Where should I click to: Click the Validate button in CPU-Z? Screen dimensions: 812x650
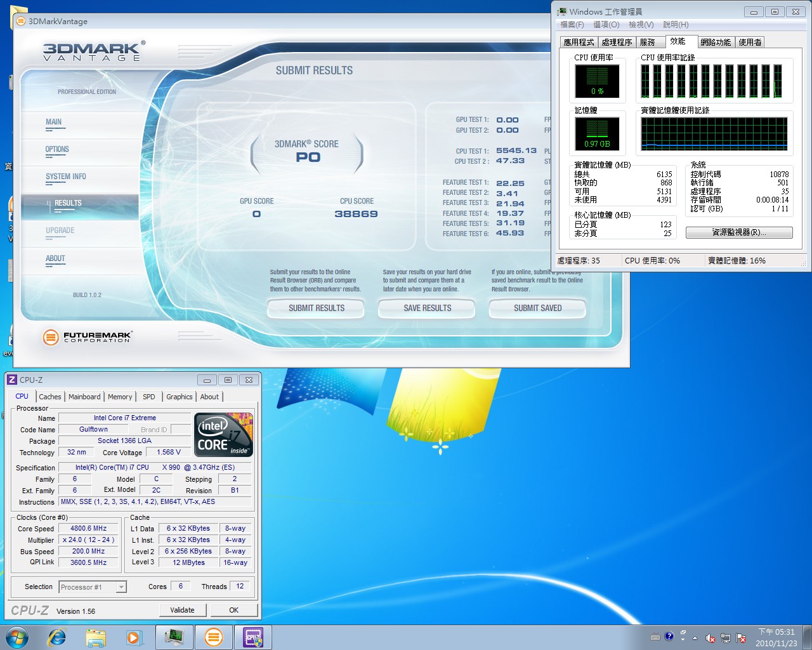[x=182, y=610]
